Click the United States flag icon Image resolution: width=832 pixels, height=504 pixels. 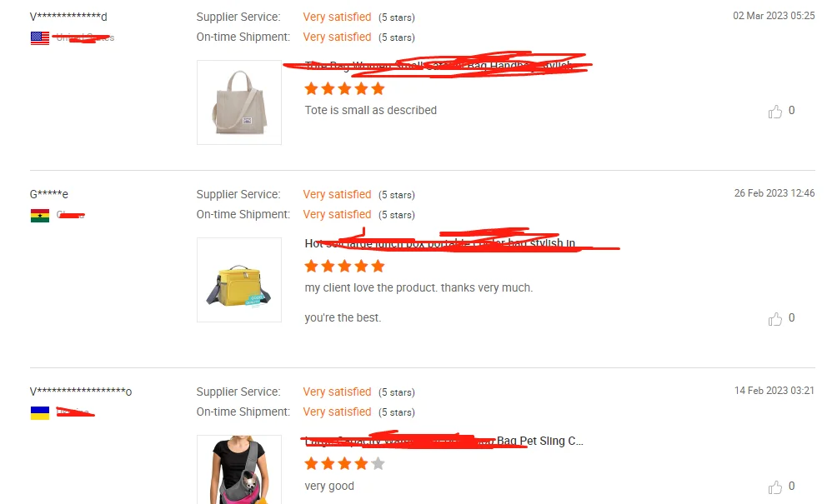tap(40, 38)
